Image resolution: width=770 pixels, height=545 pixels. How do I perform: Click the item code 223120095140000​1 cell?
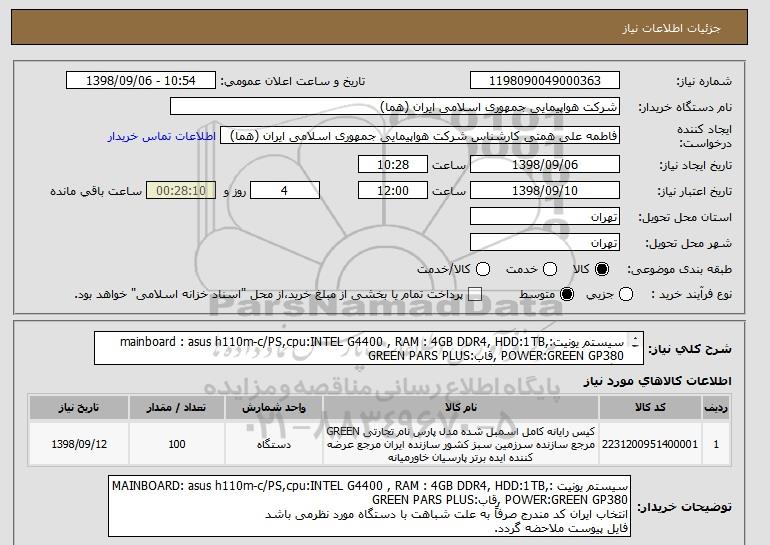650,444
